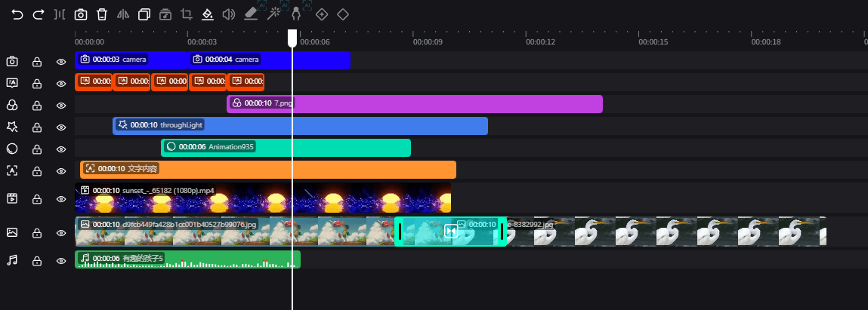Toggle visibility of the music track
This screenshot has width=868, height=310.
coord(61,261)
